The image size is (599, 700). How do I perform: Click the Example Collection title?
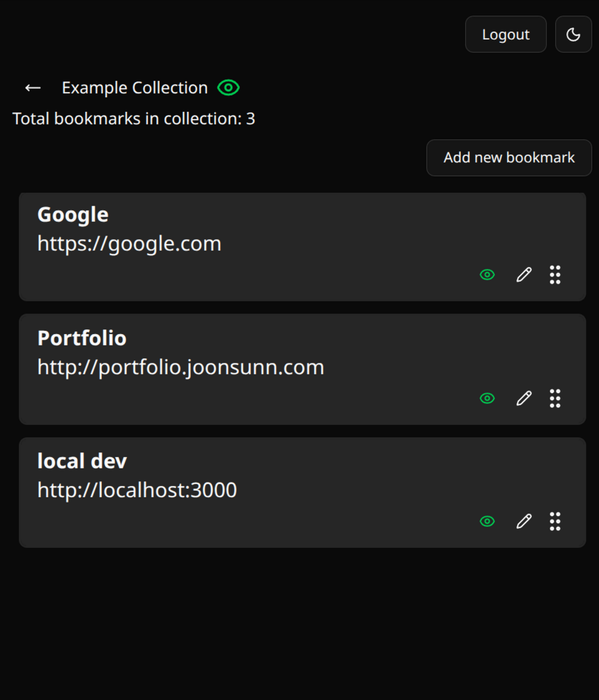[x=134, y=87]
